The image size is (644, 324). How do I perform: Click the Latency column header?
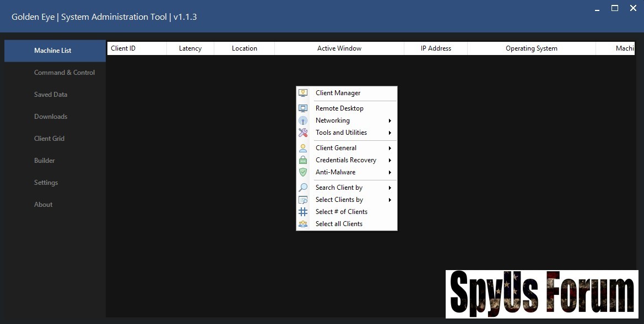click(x=190, y=48)
